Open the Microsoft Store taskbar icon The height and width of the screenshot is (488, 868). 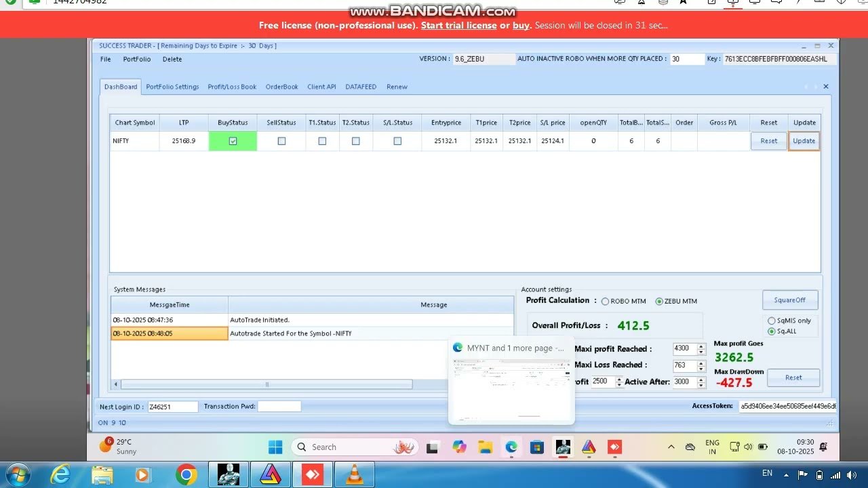pos(536,447)
